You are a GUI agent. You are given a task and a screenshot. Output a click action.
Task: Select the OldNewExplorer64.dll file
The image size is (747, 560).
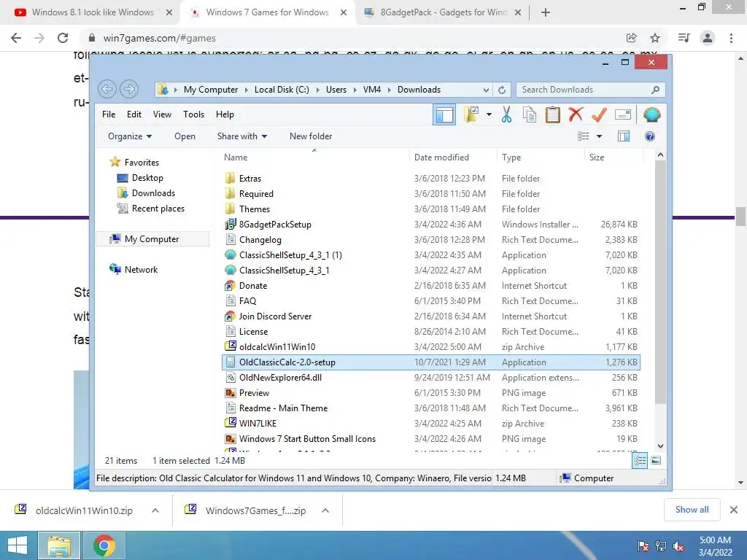pos(280,377)
